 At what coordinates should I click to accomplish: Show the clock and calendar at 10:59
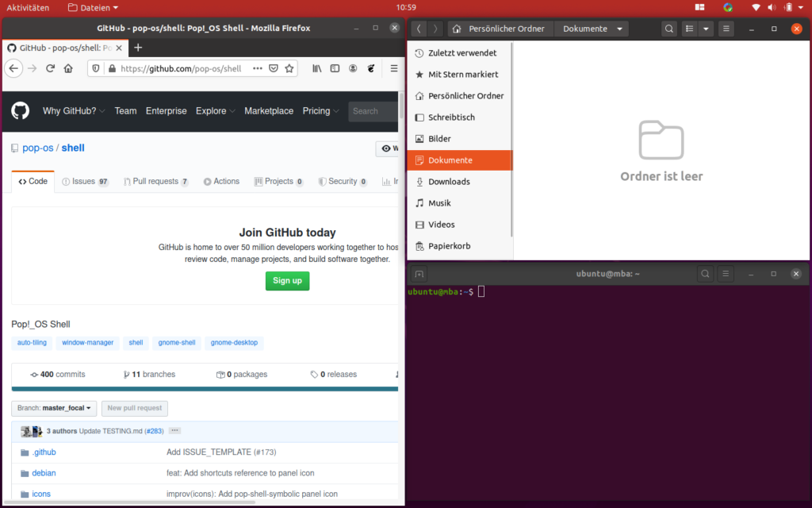click(x=406, y=7)
